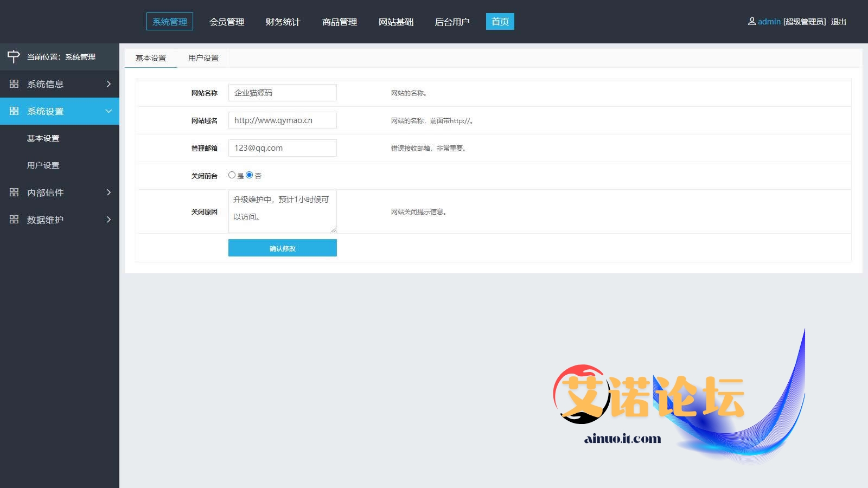Collapse the 系统设置 chevron arrow

click(x=108, y=111)
